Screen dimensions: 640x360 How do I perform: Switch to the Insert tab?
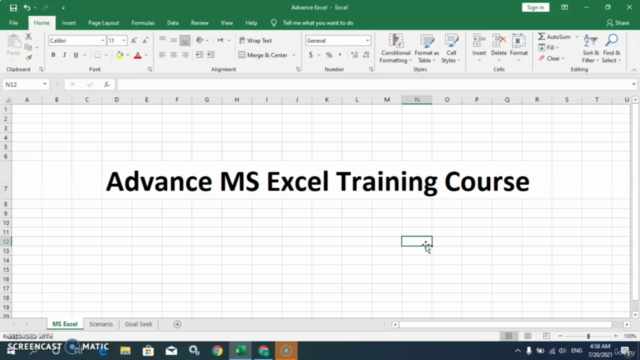pyautogui.click(x=69, y=23)
